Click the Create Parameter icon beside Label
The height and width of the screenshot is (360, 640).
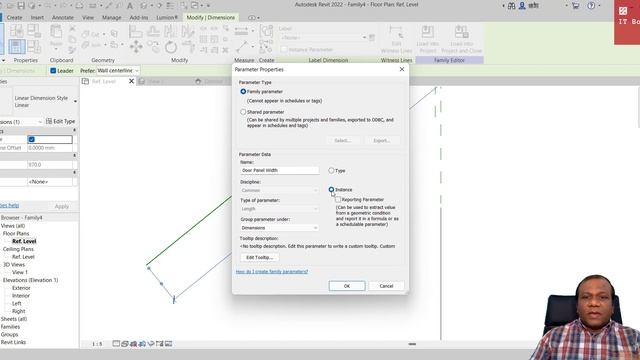[x=372, y=38]
